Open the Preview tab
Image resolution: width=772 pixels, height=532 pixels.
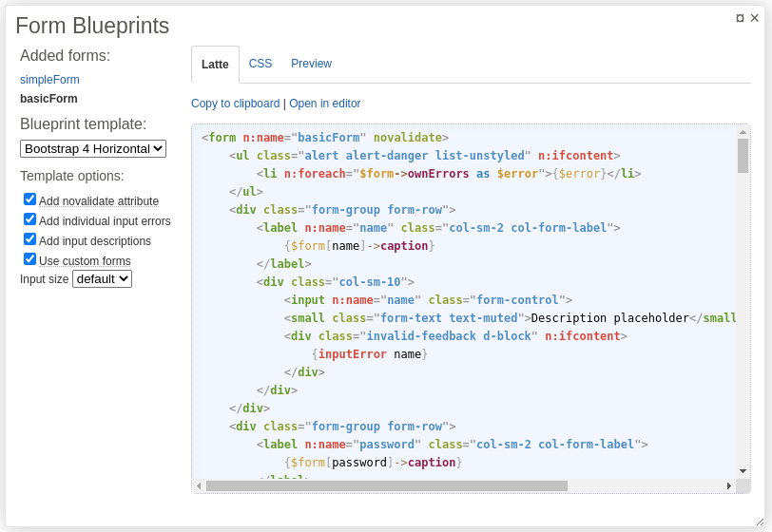[x=311, y=64]
